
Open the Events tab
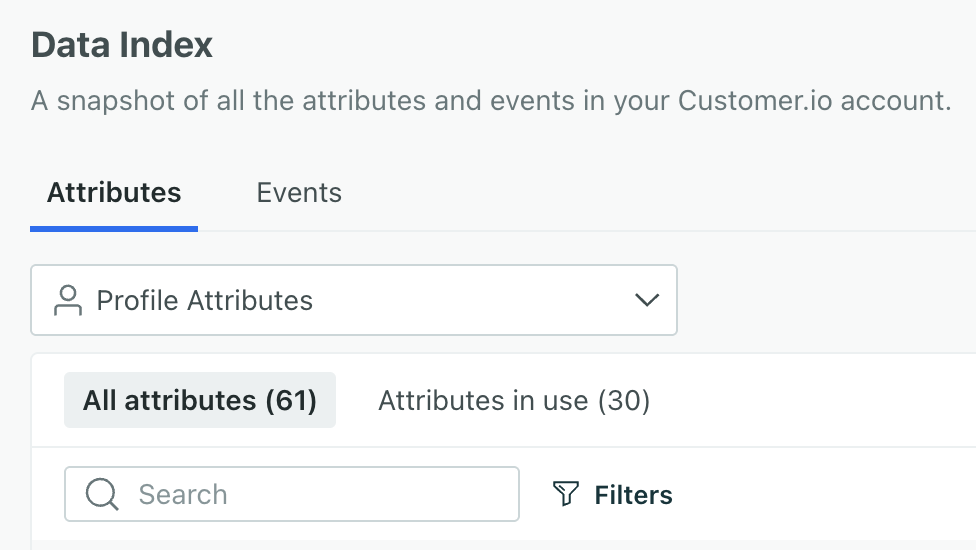(299, 193)
